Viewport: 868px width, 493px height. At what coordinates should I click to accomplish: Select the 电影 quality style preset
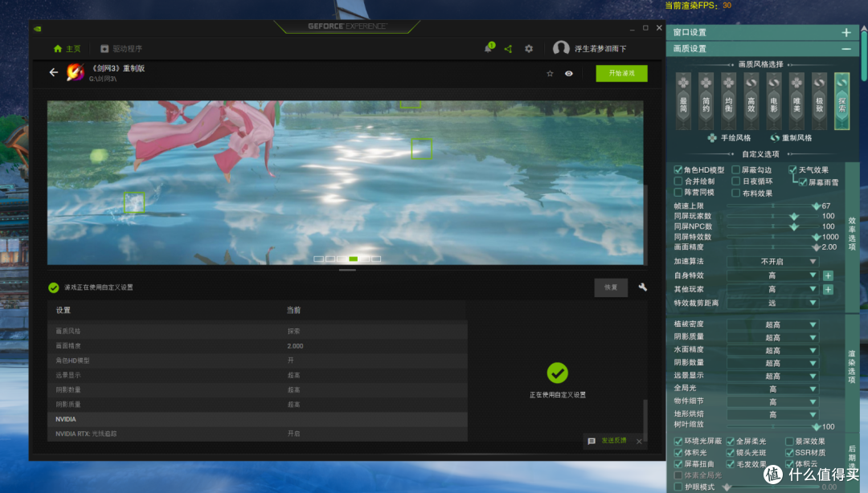[x=774, y=100]
